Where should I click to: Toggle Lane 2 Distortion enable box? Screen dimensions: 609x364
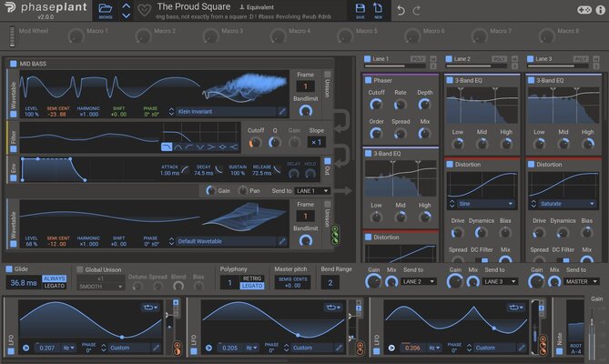click(x=450, y=164)
